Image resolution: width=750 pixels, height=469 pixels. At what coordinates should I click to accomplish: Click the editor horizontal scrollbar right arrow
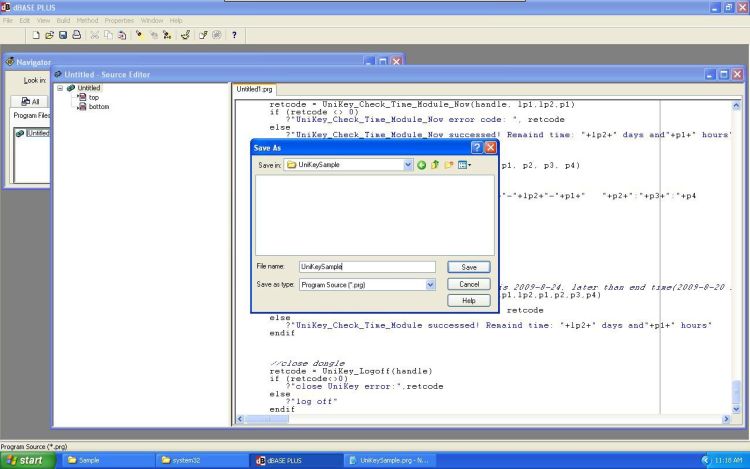click(726, 419)
